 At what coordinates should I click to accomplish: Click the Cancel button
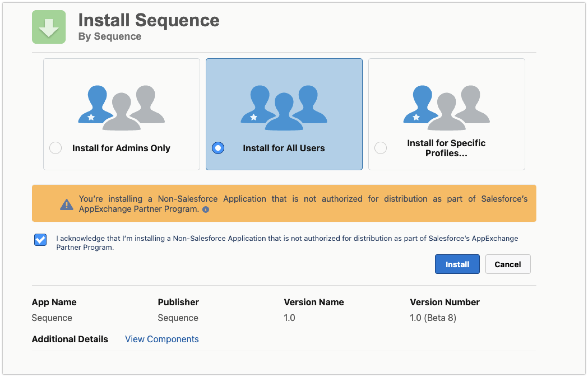pos(508,264)
